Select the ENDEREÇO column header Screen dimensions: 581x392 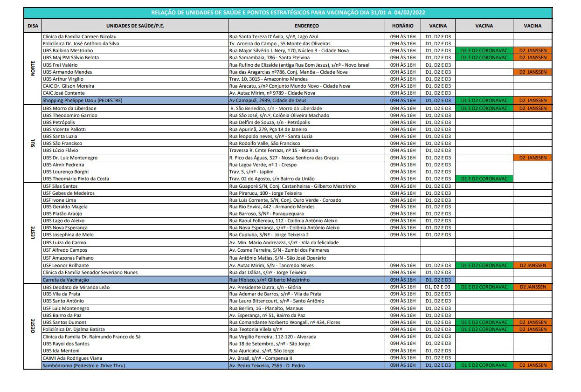[306, 26]
